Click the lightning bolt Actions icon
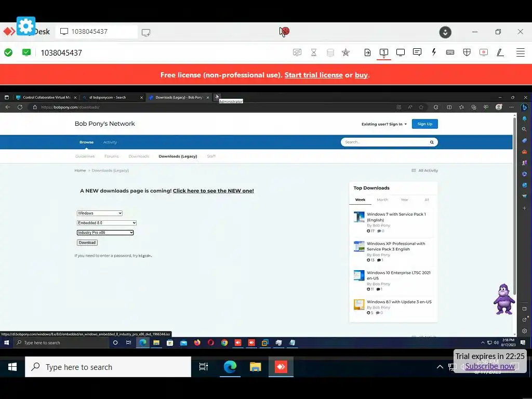This screenshot has width=532, height=399. point(434,52)
